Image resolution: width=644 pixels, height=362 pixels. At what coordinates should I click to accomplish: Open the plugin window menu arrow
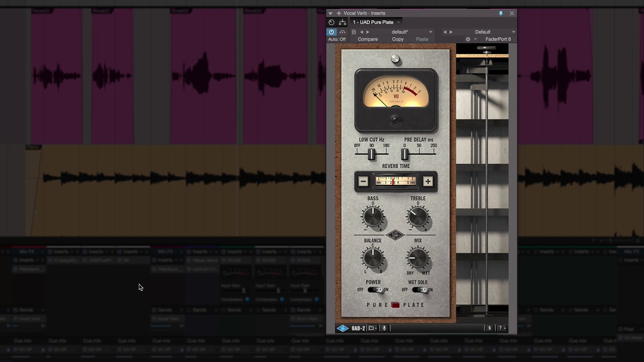click(x=331, y=13)
